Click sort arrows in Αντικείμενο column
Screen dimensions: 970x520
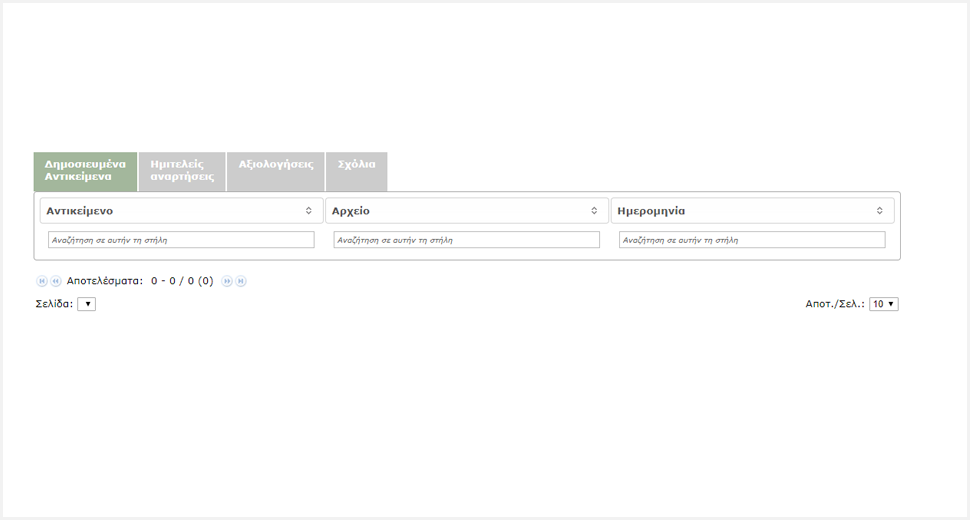[x=309, y=211]
